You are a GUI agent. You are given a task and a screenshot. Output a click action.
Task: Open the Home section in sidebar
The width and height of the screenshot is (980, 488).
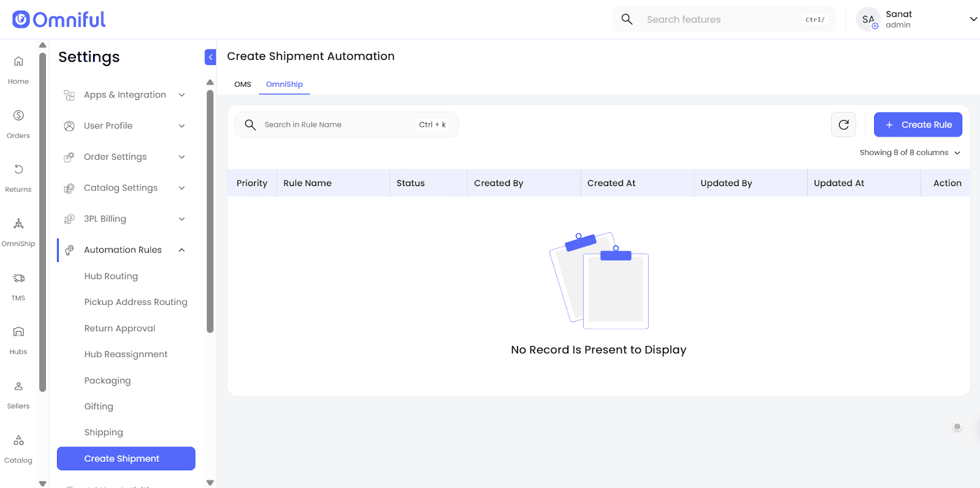click(x=18, y=69)
